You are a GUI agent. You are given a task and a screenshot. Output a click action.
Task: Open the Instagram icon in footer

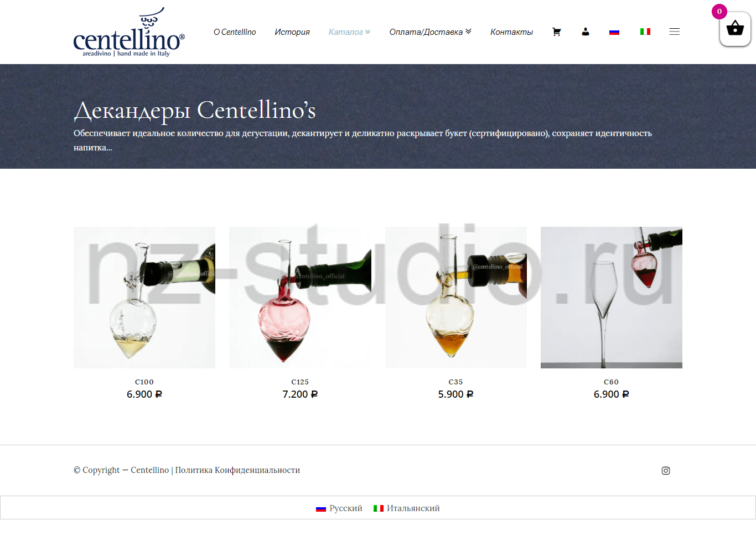click(x=666, y=471)
